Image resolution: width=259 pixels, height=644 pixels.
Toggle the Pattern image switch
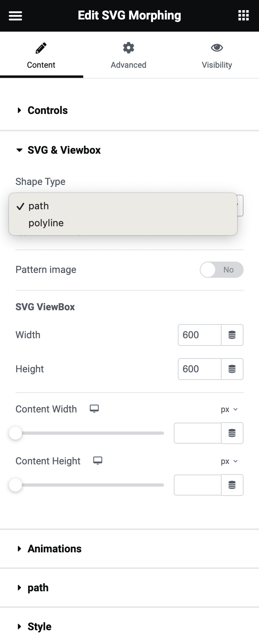point(221,270)
